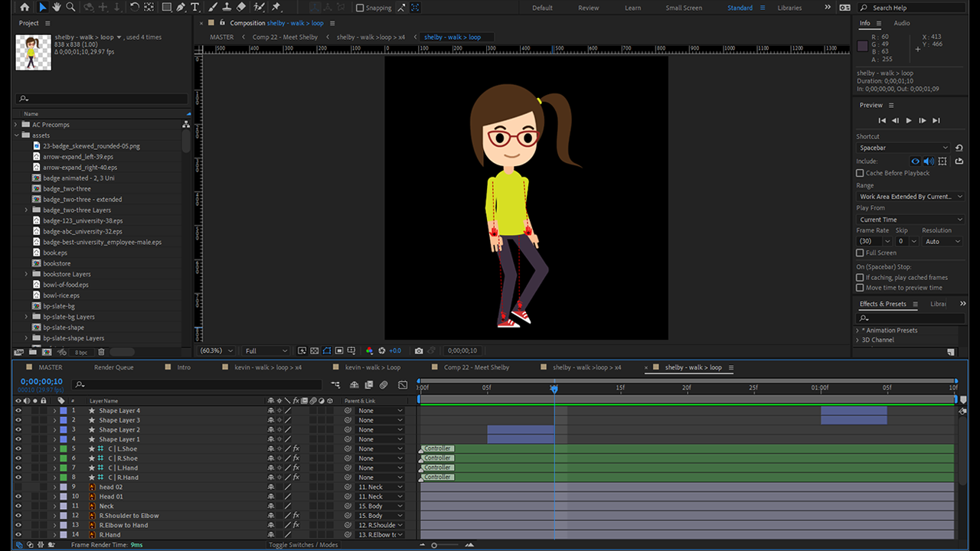
Task: Open the viewer resolution dropdown set to Full
Action: pyautogui.click(x=266, y=350)
